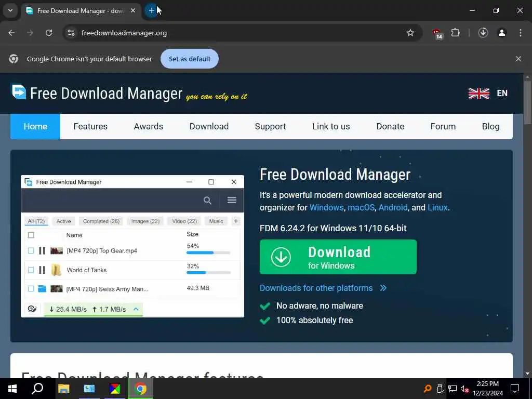
Task: Bookmark this page with the star
Action: click(410, 33)
